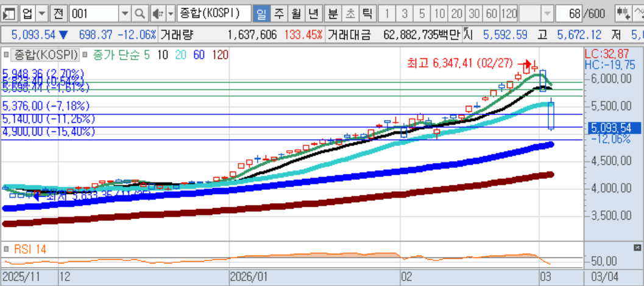Viewport: 644px width, 286px height.
Task: Click the small close icon in RSI panel
Action: coord(637,248)
